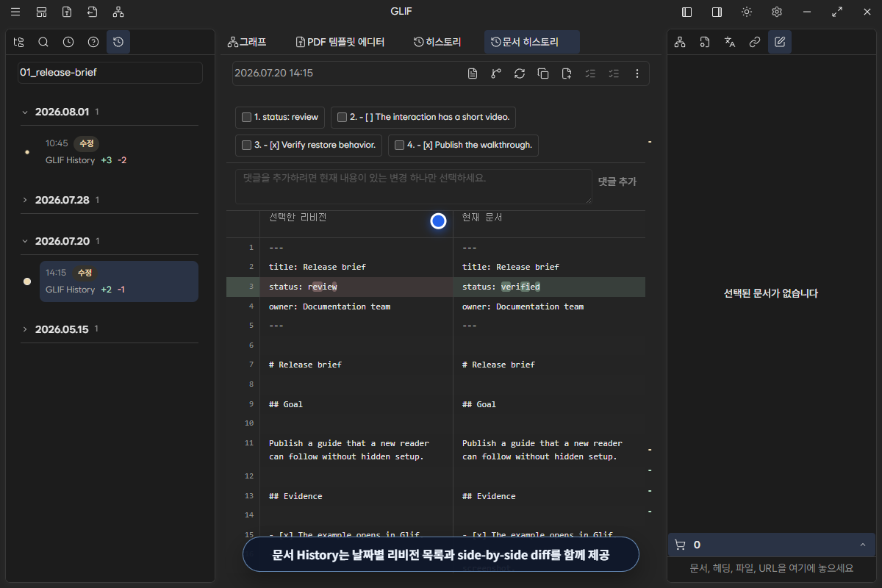Switch to the 그래프 tab
882x588 pixels.
(247, 42)
